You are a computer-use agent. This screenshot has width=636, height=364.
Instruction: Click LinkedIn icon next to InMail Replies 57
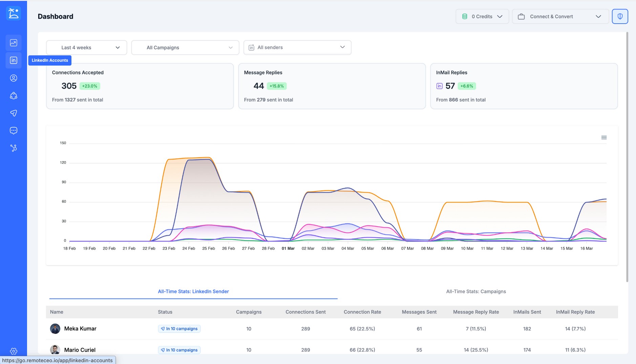pos(439,86)
